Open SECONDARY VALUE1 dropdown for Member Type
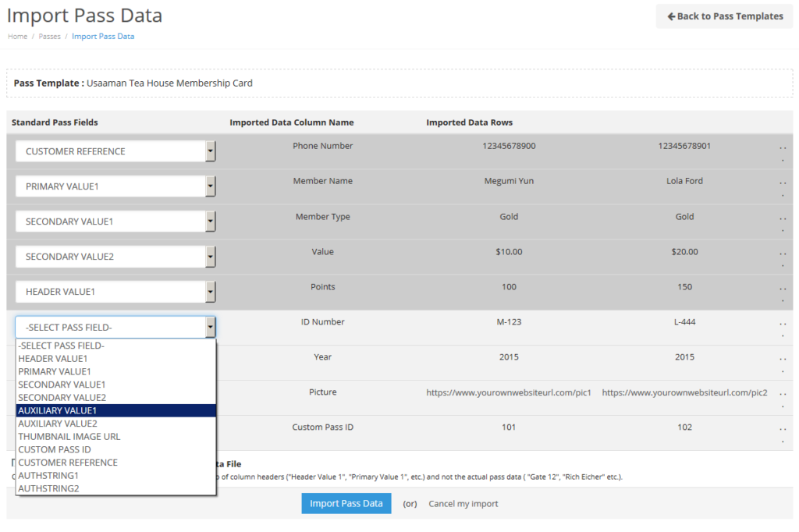 (115, 222)
